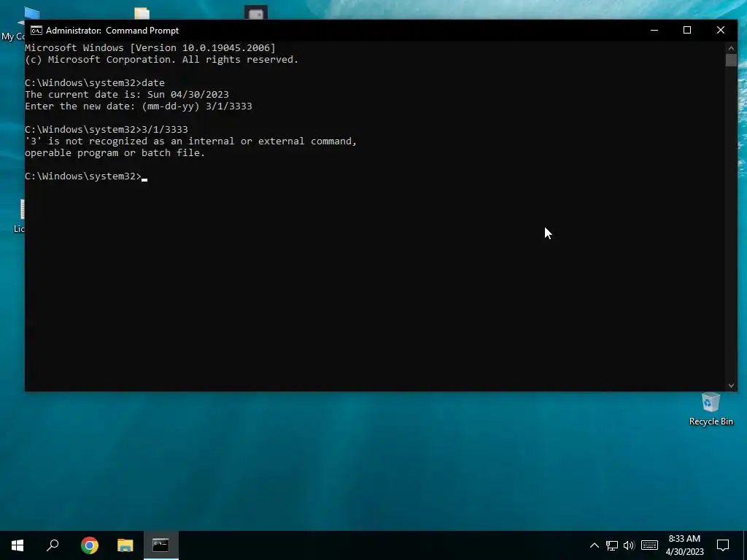This screenshot has width=747, height=560.
Task: Click the 'C:\Windows\system32>date' command line
Action: point(95,83)
